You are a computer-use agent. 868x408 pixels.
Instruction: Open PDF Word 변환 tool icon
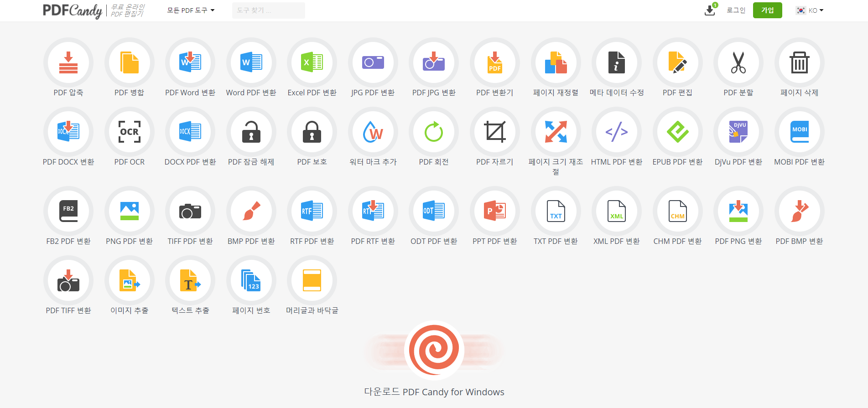pyautogui.click(x=190, y=62)
